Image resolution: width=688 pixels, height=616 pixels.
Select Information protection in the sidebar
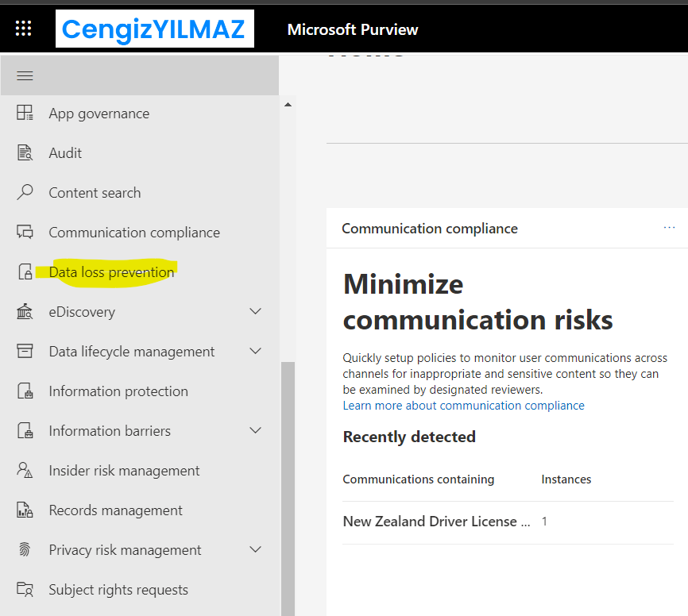(118, 391)
